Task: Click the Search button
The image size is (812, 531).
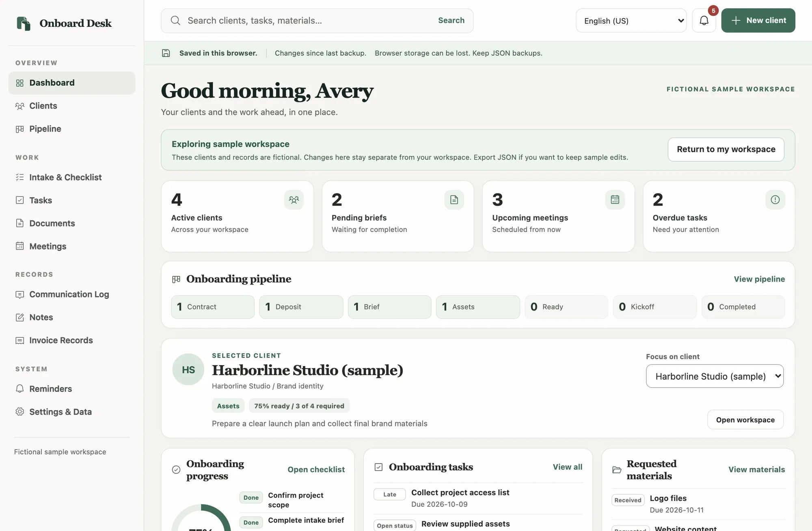Action: tap(451, 20)
